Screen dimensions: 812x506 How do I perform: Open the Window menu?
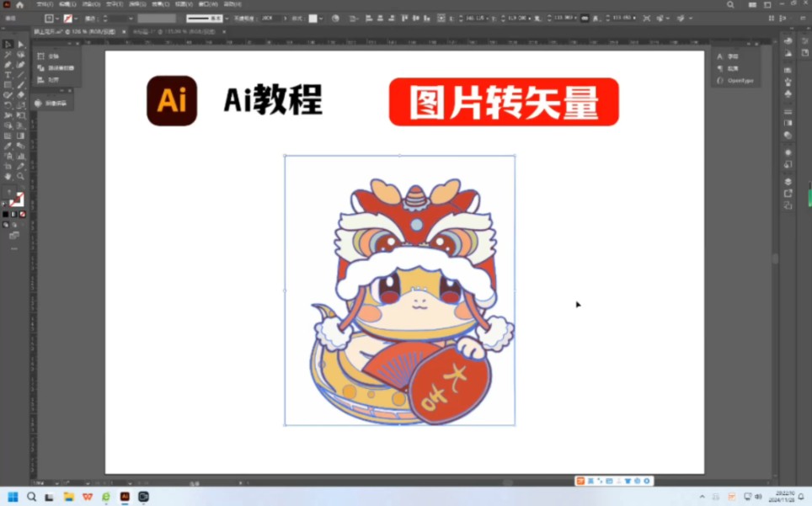pyautogui.click(x=208, y=4)
